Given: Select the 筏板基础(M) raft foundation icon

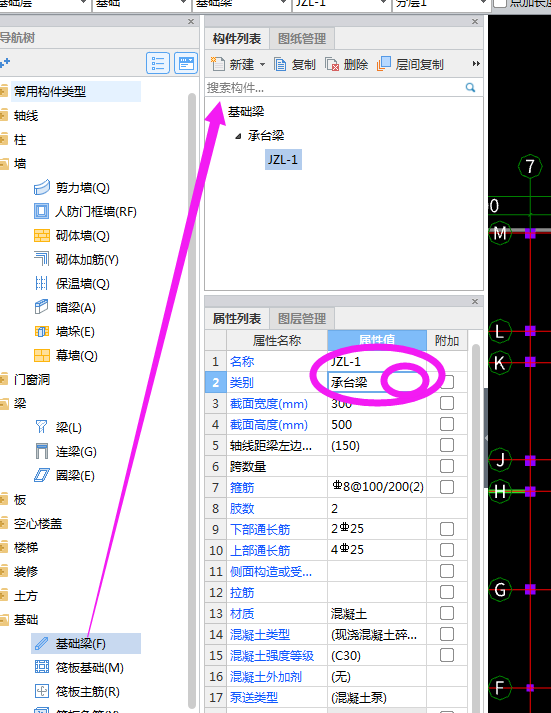Looking at the screenshot, I should [x=42, y=668].
